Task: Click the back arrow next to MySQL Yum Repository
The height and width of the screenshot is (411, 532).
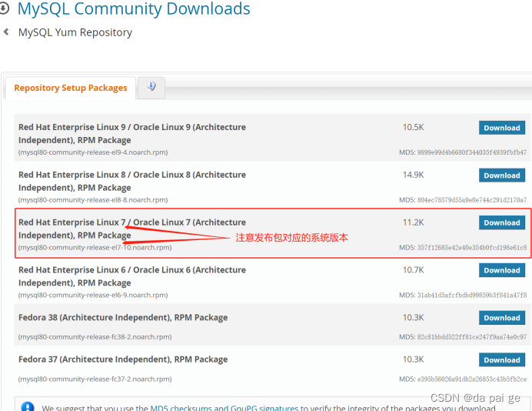Action: click(x=6, y=32)
